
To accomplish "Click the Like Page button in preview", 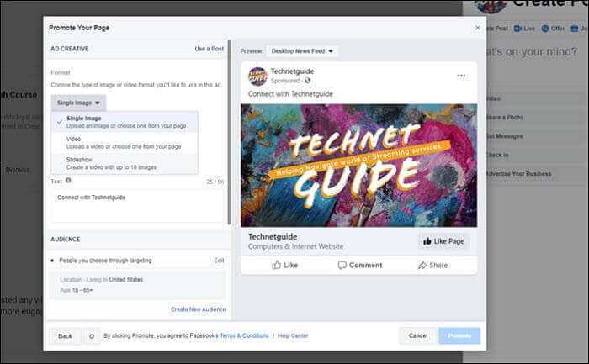I will (443, 241).
